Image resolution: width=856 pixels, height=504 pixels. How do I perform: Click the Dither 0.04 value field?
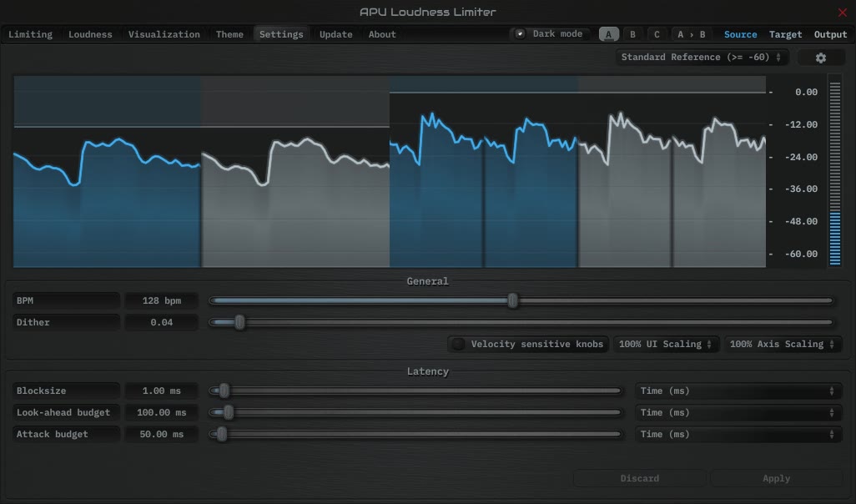[x=161, y=323]
